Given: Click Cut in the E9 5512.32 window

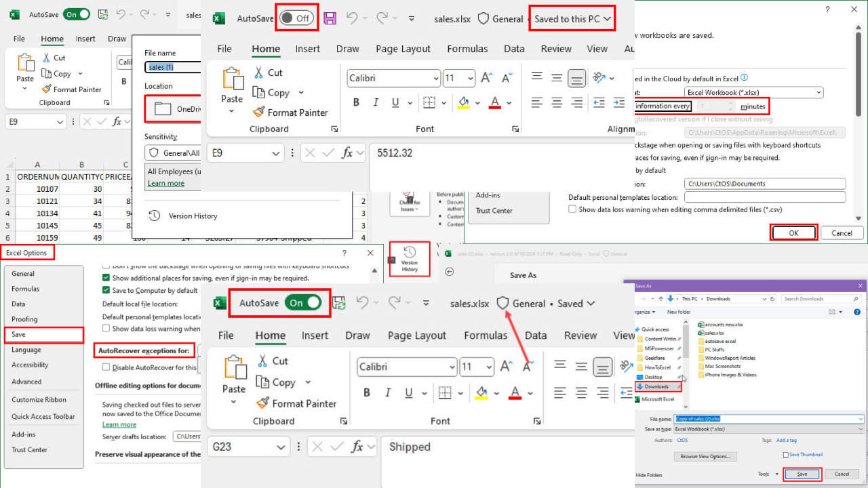Looking at the screenshot, I should [x=268, y=73].
